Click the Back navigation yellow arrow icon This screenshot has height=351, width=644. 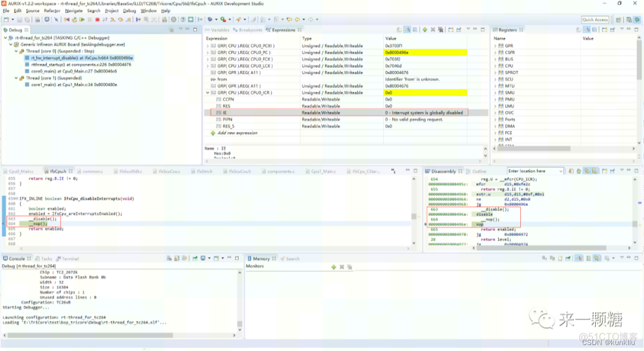click(297, 19)
